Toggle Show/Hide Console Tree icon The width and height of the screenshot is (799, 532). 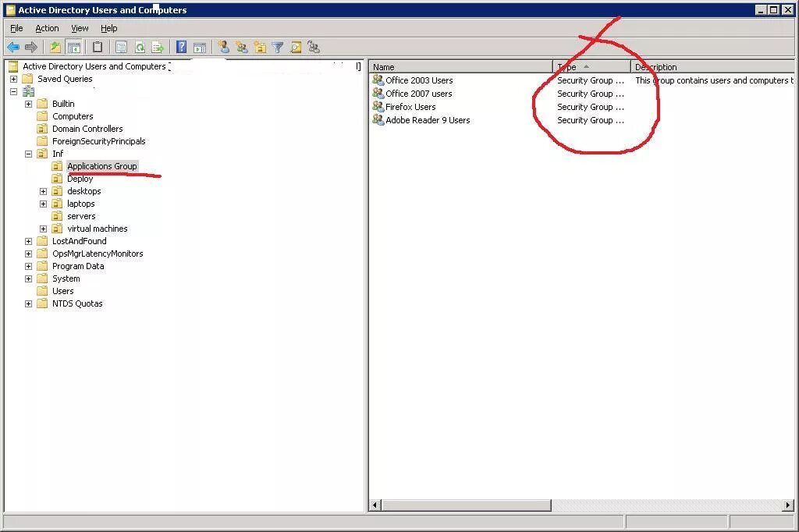coord(74,48)
